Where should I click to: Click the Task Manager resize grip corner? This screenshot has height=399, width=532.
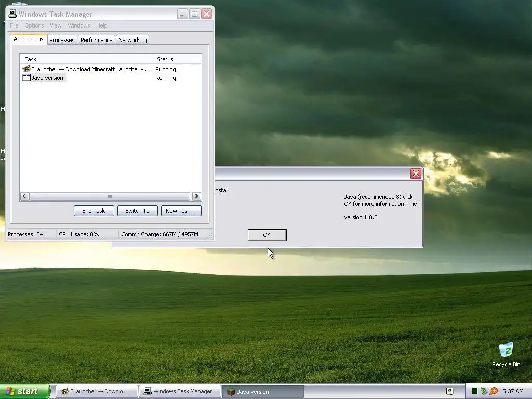click(210, 236)
